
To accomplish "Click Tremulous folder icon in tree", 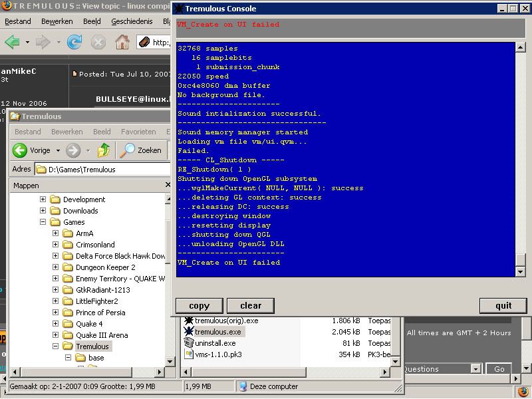I will [x=68, y=346].
